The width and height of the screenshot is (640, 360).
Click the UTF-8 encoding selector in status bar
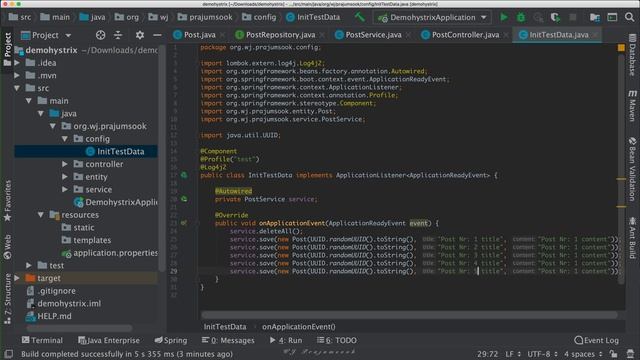click(x=542, y=354)
